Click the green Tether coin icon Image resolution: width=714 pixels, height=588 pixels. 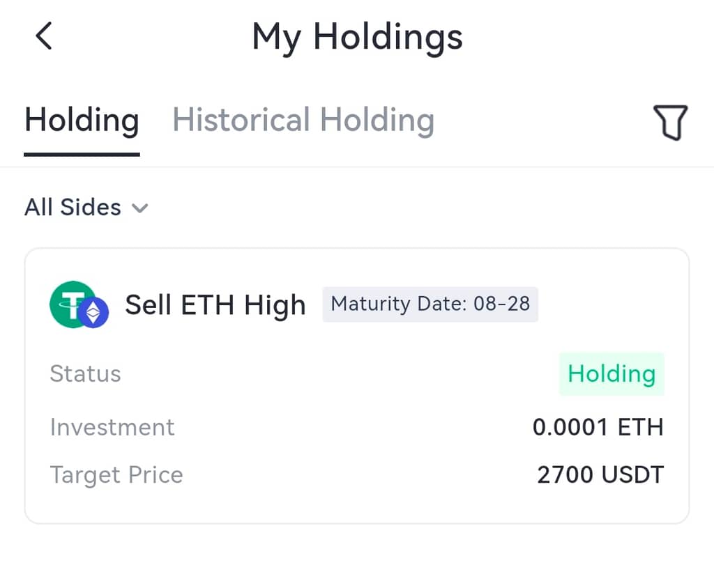72,304
